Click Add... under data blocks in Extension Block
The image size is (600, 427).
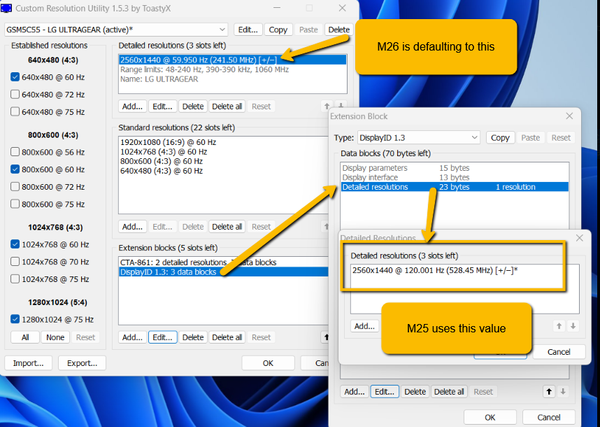[x=354, y=392]
